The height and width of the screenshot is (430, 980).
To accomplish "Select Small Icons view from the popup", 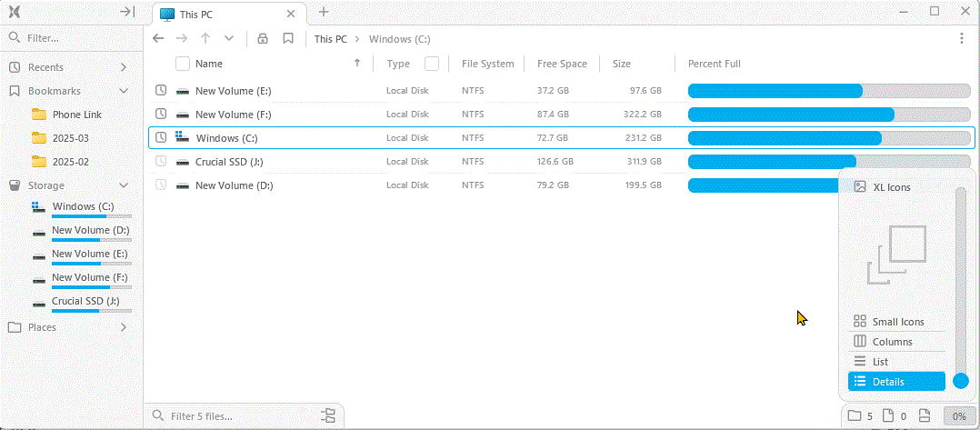I will [897, 322].
